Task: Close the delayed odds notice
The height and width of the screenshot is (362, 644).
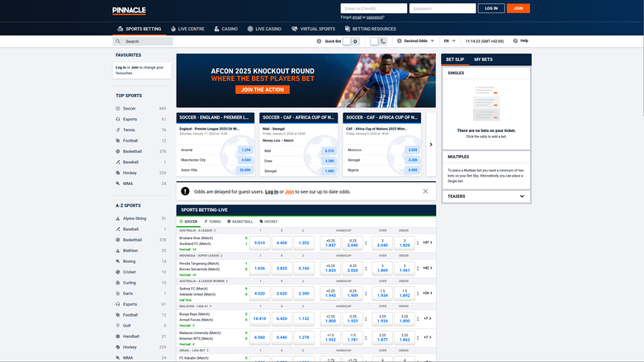Action: (x=425, y=191)
